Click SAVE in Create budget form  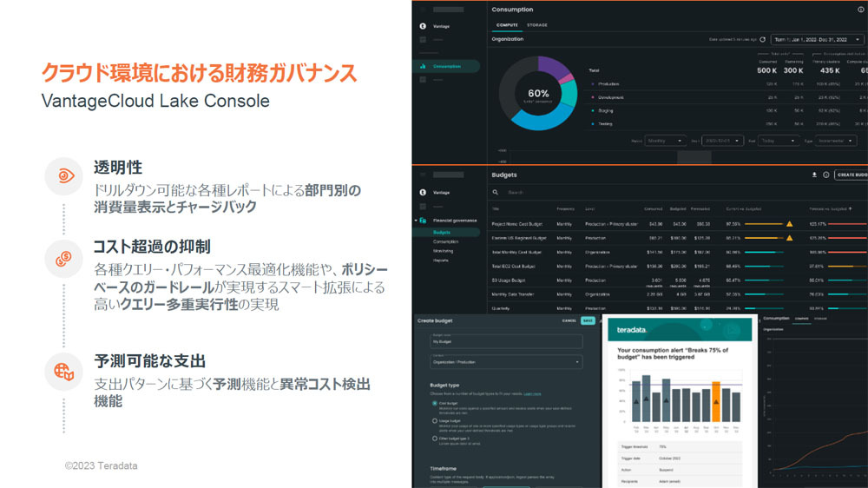pyautogui.click(x=588, y=320)
